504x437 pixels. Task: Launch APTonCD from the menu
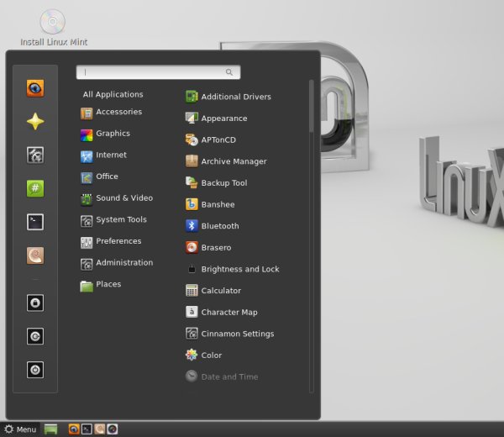tap(223, 140)
